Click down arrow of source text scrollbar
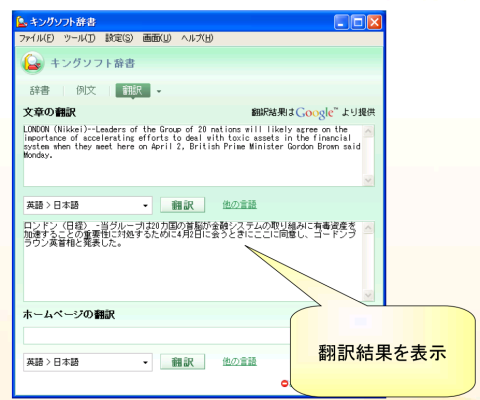Viewport: 480px width, 400px height. [368, 180]
